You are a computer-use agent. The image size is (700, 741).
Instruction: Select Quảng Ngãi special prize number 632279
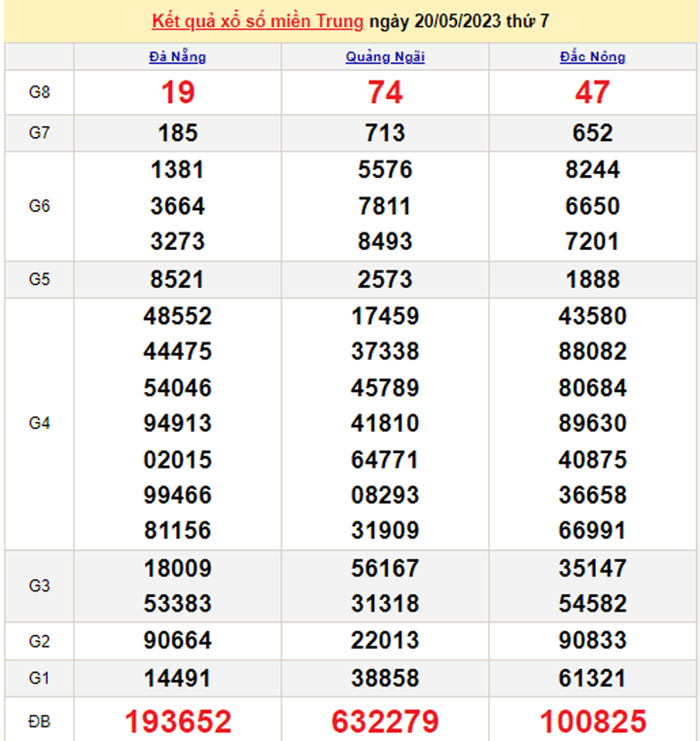coord(385,721)
